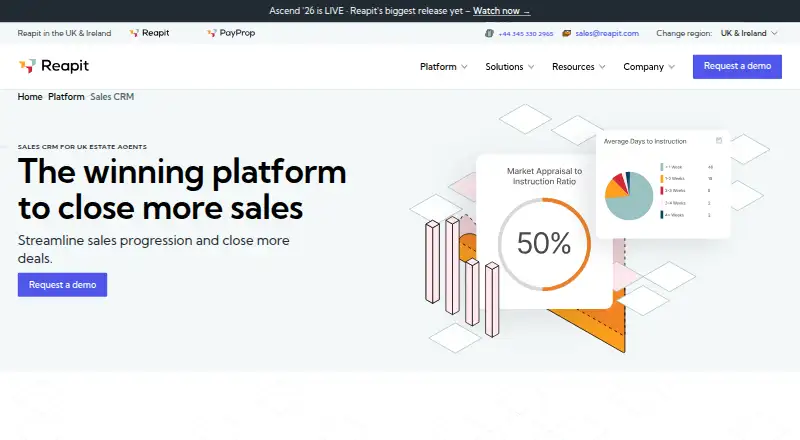Click Request a demo button in header

(x=737, y=66)
